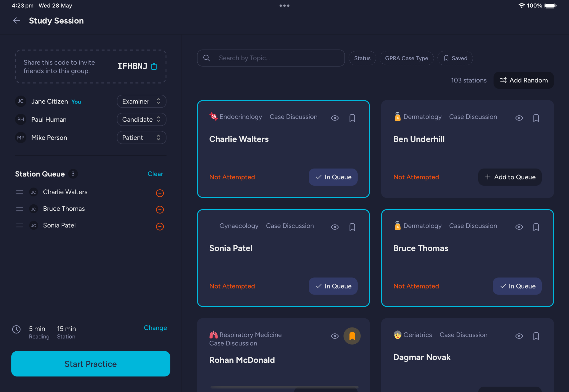Click Jane Citizen's JC avatar
The height and width of the screenshot is (392, 569).
[x=21, y=101]
